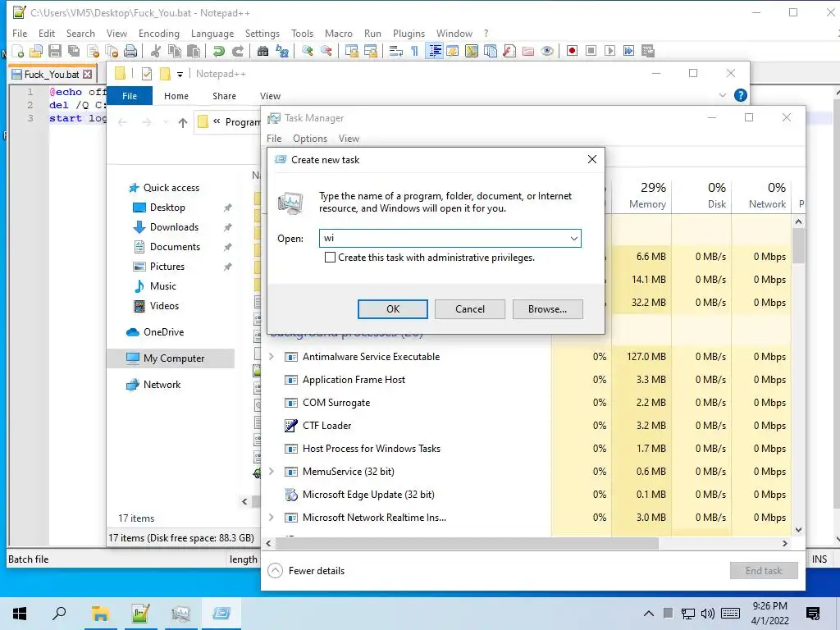Click Cancel in Create new task dialog
The width and height of the screenshot is (840, 630).
point(470,309)
